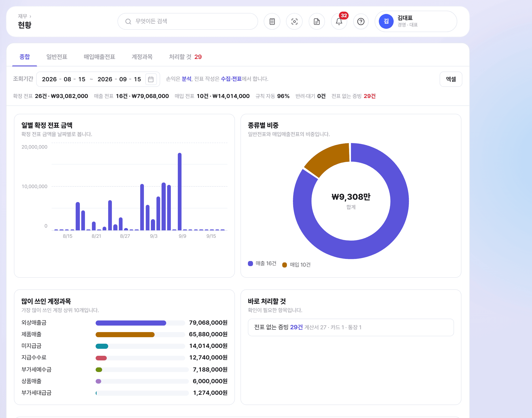The height and width of the screenshot is (418, 532).
Task: Click ₩9,308만 donut center total
Action: [x=351, y=197]
